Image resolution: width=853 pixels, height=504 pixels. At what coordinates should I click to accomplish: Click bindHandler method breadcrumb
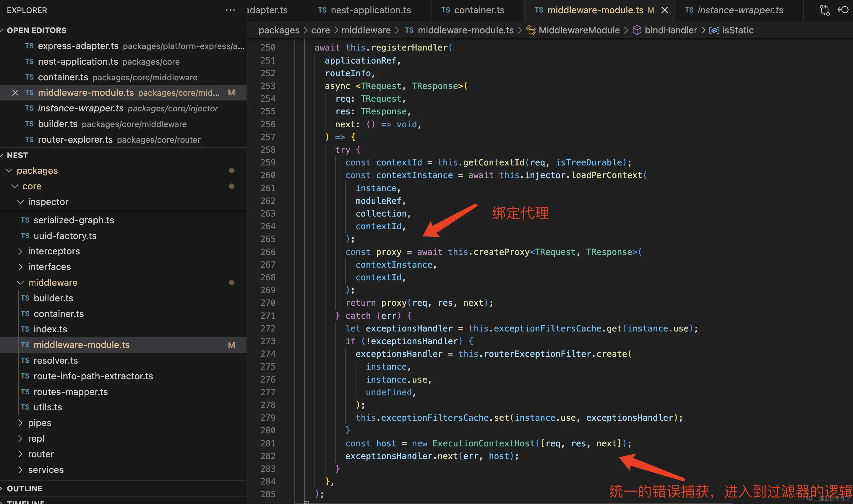[671, 30]
